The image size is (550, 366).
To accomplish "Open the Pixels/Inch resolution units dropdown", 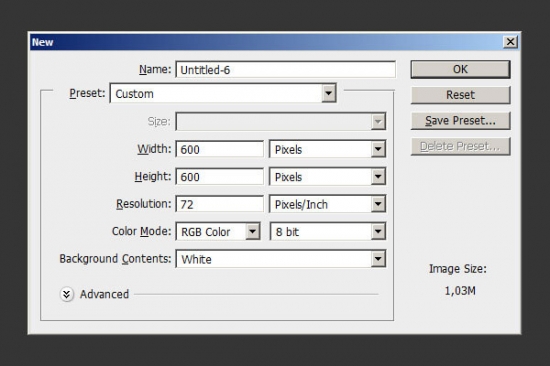I will 327,204.
